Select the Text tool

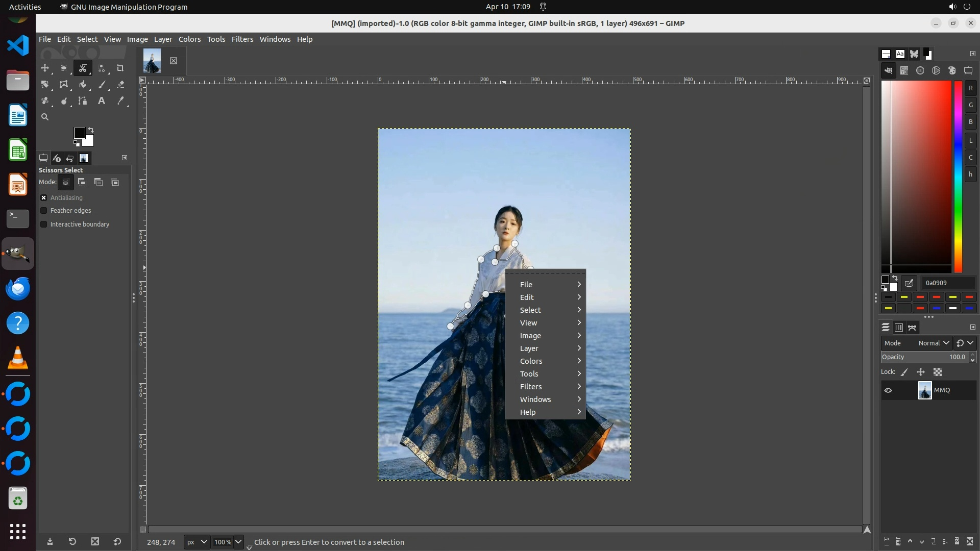click(102, 101)
